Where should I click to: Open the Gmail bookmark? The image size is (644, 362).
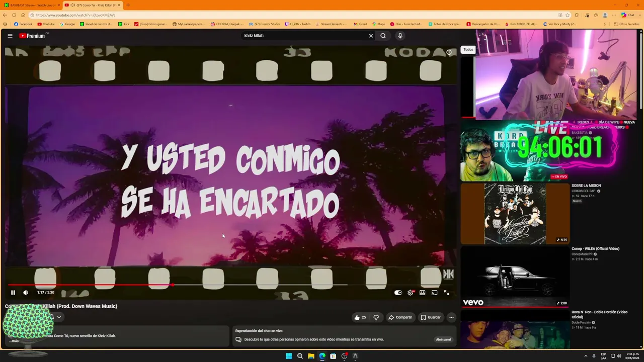pyautogui.click(x=360, y=24)
